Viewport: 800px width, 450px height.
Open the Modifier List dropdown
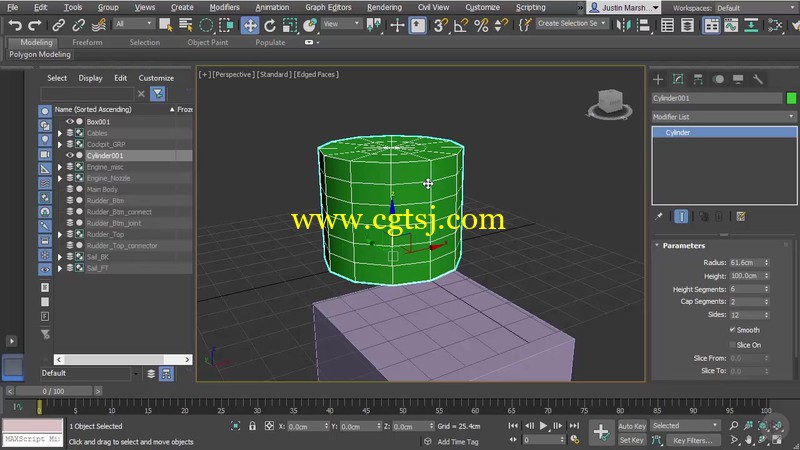tap(724, 117)
